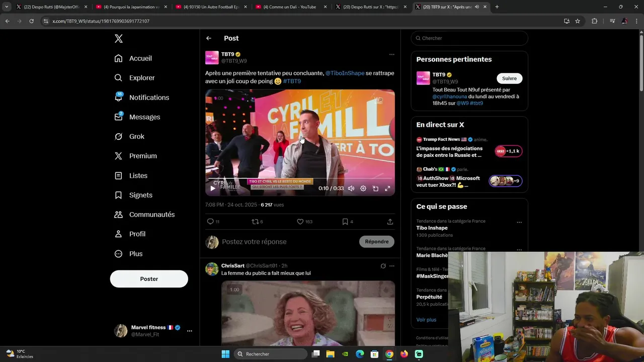Click the taskbar Rechercher search box
The height and width of the screenshot is (362, 644).
(271, 354)
